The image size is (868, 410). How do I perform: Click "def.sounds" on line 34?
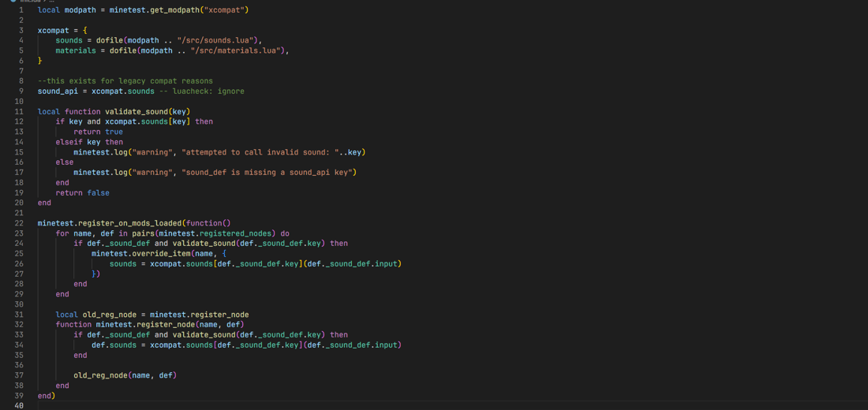(114, 345)
